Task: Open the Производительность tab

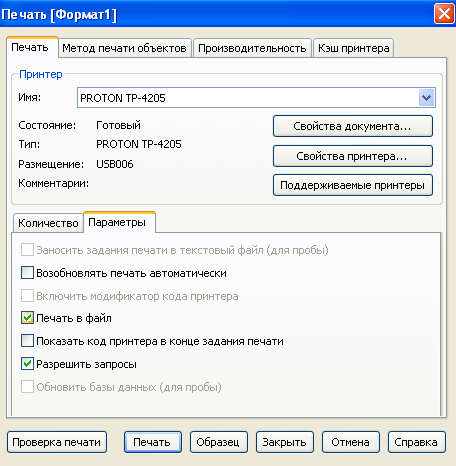Action: click(x=252, y=48)
